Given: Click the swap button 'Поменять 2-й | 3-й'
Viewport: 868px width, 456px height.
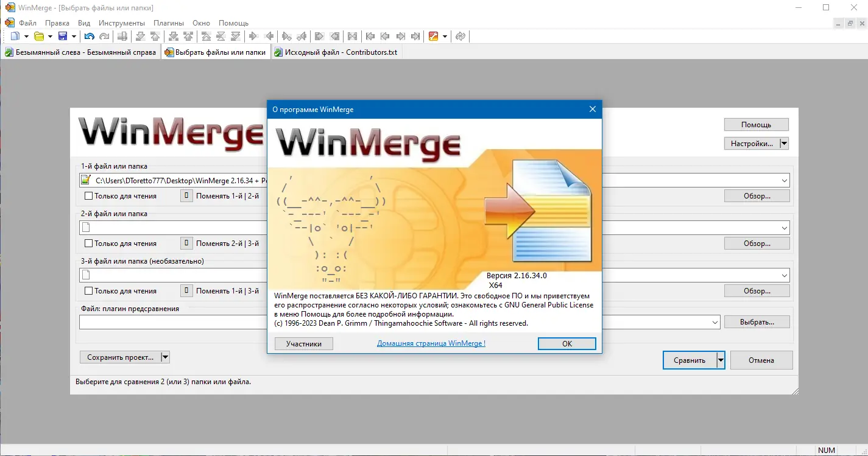Looking at the screenshot, I should click(x=187, y=244).
